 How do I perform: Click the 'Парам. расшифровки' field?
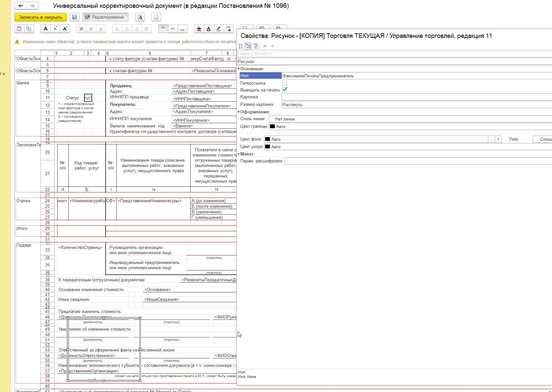(418, 161)
